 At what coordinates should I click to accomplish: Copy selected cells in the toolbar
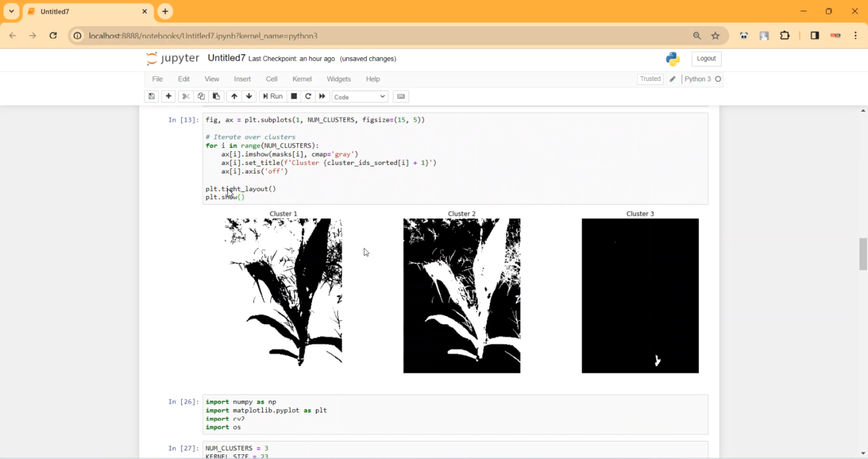coord(201,97)
